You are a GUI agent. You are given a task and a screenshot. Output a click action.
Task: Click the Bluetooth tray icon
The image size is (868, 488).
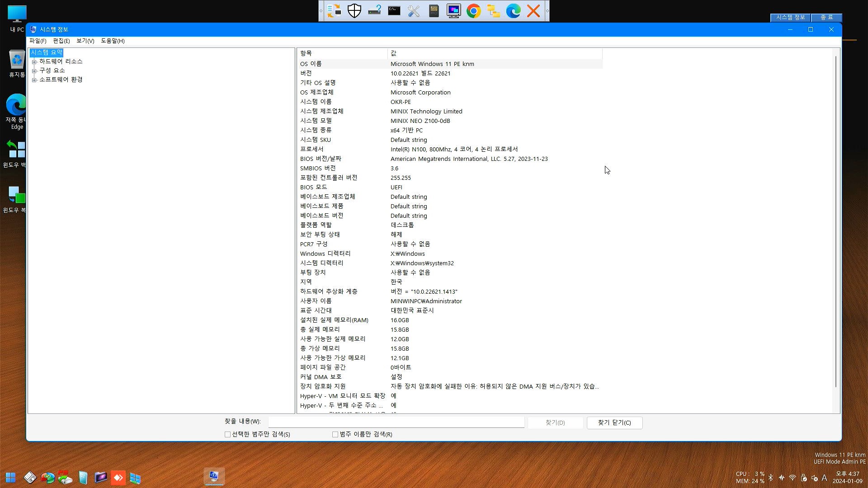click(771, 478)
